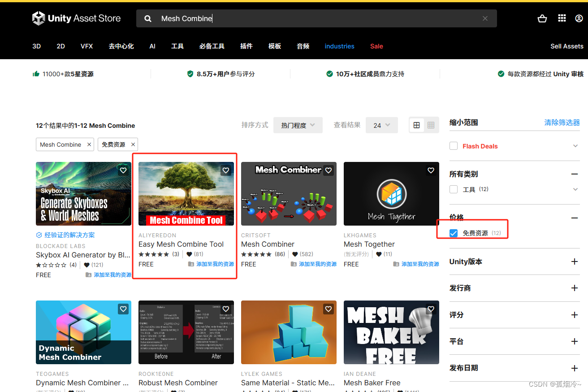Open the Robust Mesh Combiner thumbnail
This screenshot has height=392, width=588.
click(186, 332)
